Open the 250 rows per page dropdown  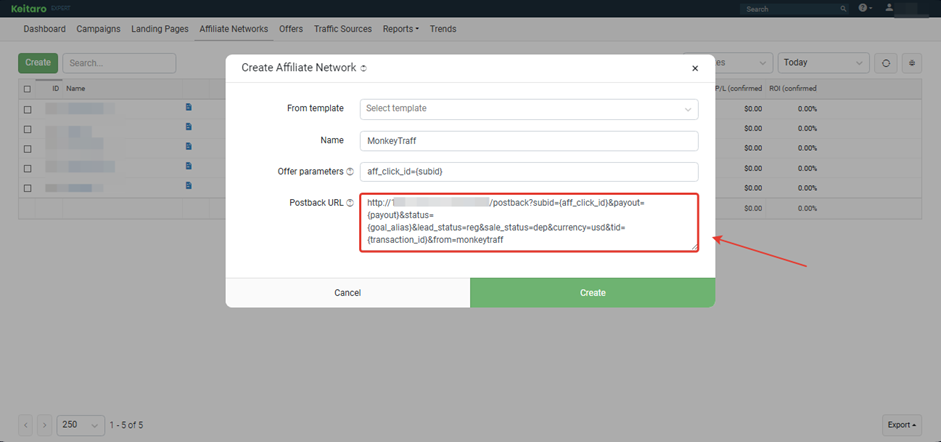tap(80, 425)
